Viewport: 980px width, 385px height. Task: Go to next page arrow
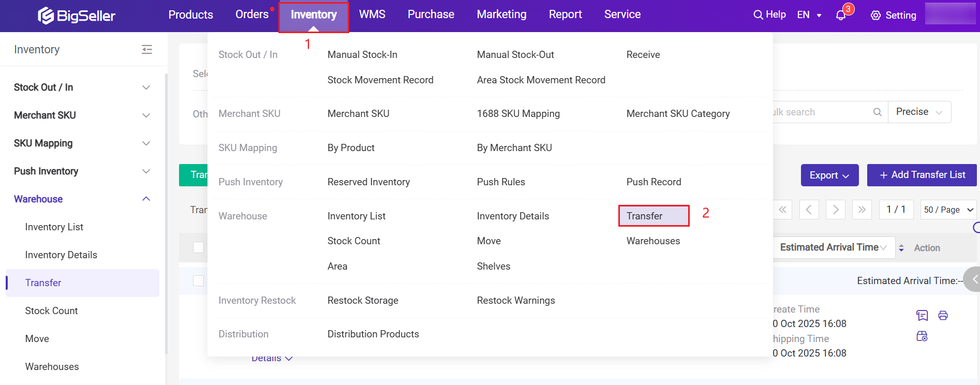[835, 210]
